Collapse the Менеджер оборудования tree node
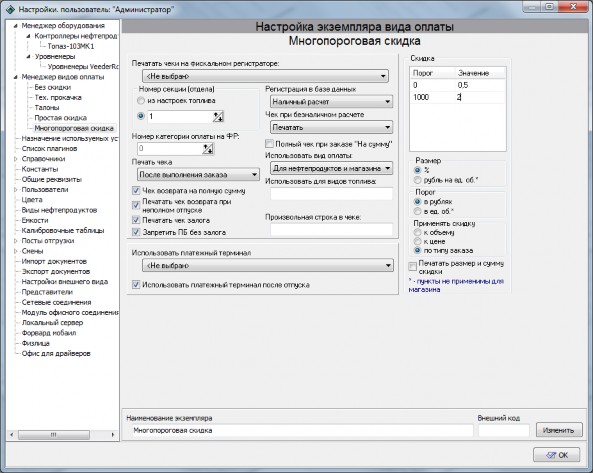 pyautogui.click(x=16, y=26)
